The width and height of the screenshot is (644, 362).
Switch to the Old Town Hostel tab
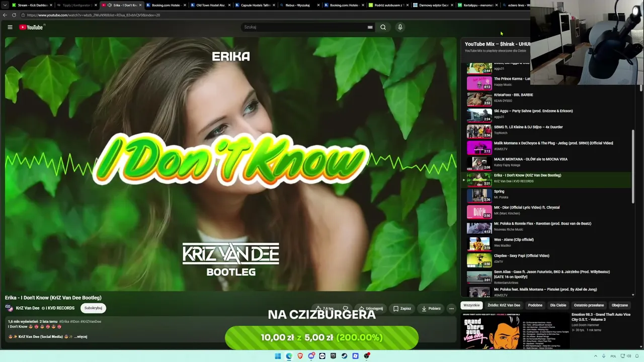pyautogui.click(x=210, y=5)
